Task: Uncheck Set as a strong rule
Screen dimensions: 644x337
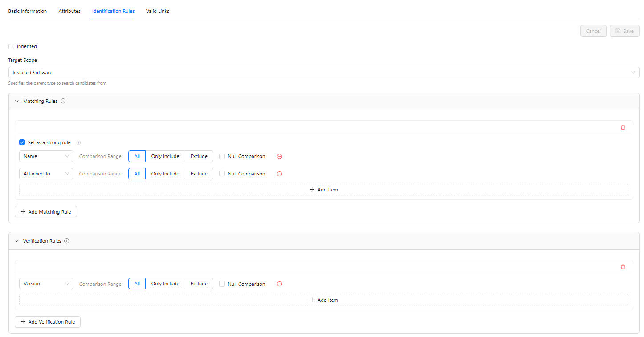Action: tap(22, 142)
